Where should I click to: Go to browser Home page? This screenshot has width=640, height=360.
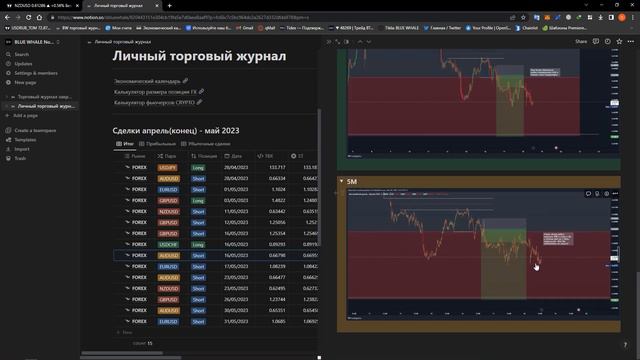(x=39, y=18)
